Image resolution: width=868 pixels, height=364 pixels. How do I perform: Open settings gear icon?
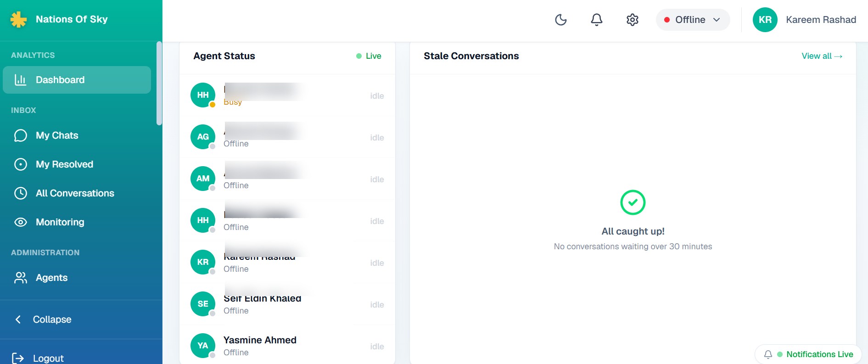click(x=633, y=20)
